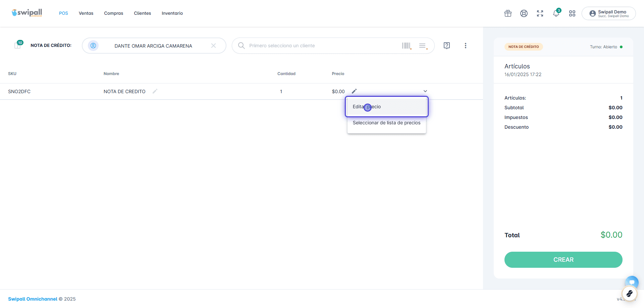This screenshot has width=644, height=308.
Task: Click the round feather widget icon
Action: tap(630, 294)
